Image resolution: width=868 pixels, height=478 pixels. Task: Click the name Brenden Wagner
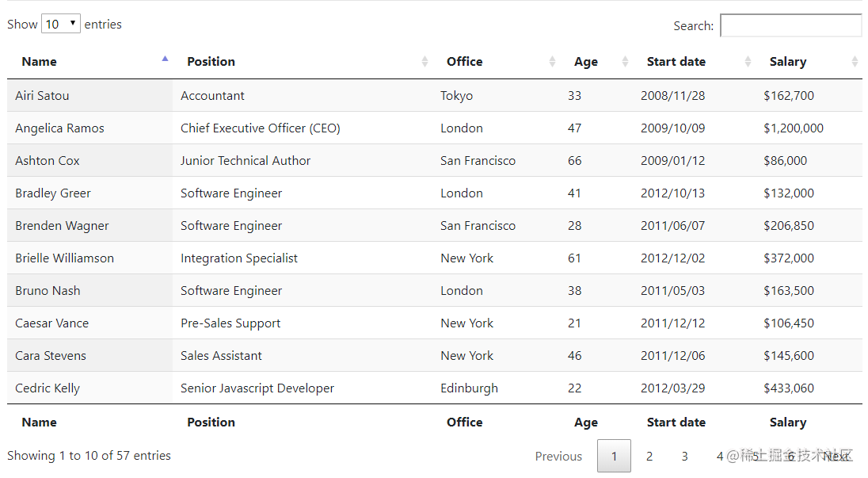[x=62, y=226]
